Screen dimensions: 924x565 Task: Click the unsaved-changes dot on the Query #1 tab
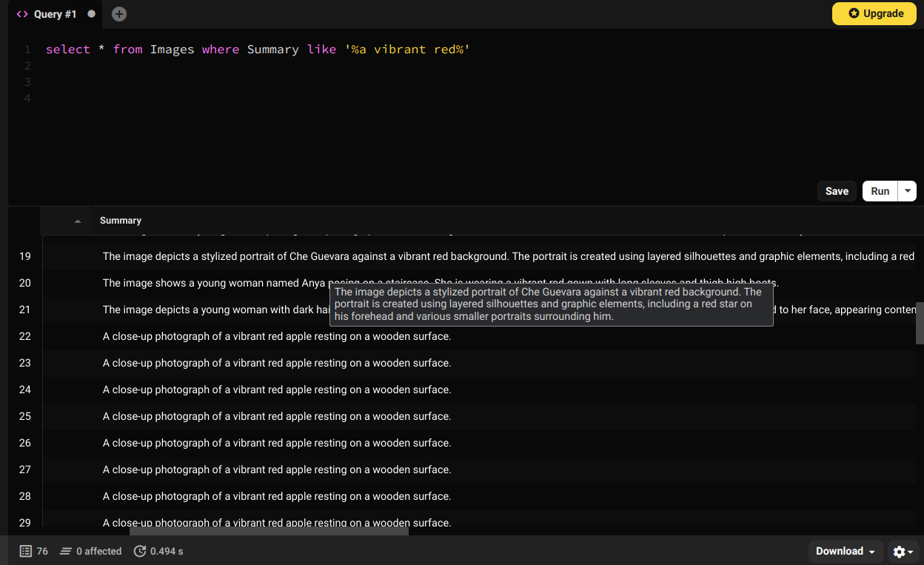91,14
